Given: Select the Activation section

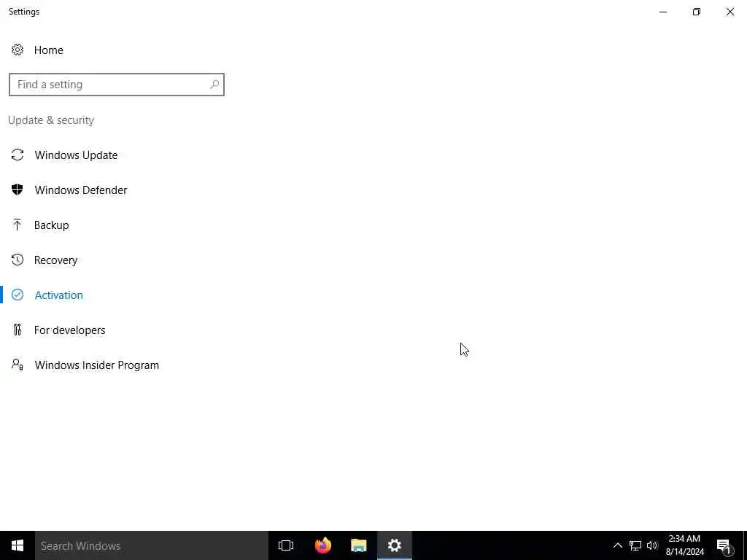Looking at the screenshot, I should point(59,295).
